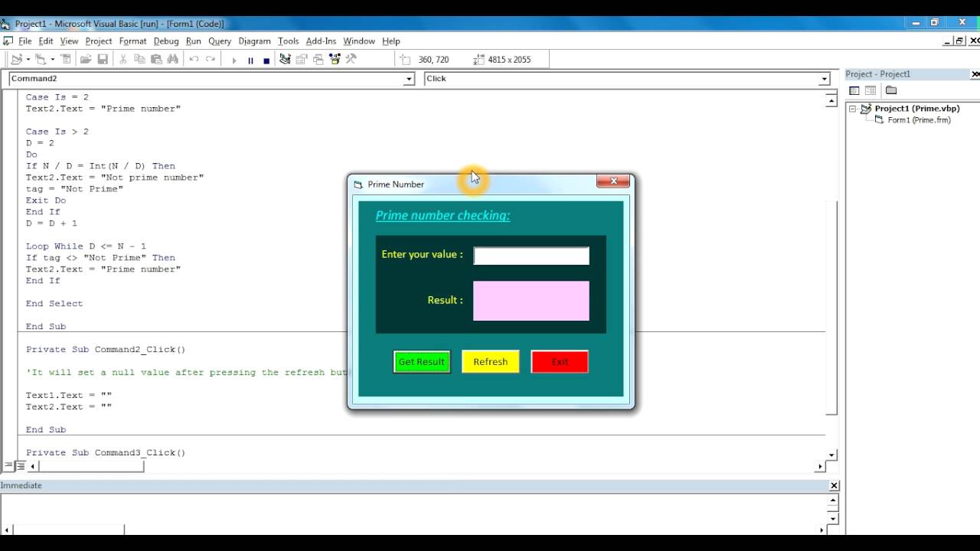Open the Format menu
The height and width of the screenshot is (551, 980).
(132, 41)
